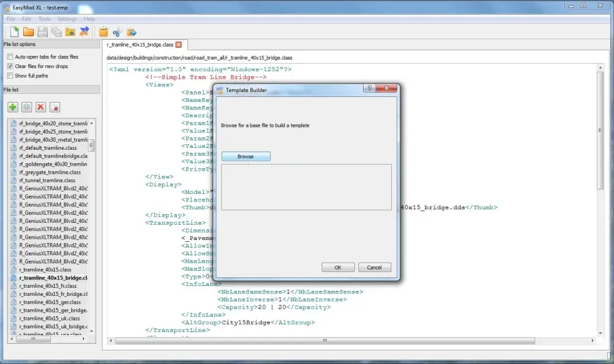Click the clipboard with blue arrow icon

131,31
